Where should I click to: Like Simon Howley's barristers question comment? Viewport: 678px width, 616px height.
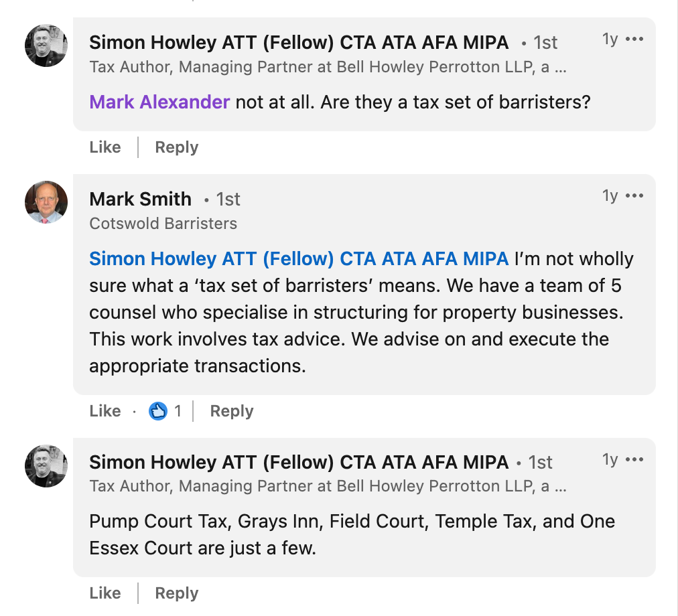click(105, 147)
